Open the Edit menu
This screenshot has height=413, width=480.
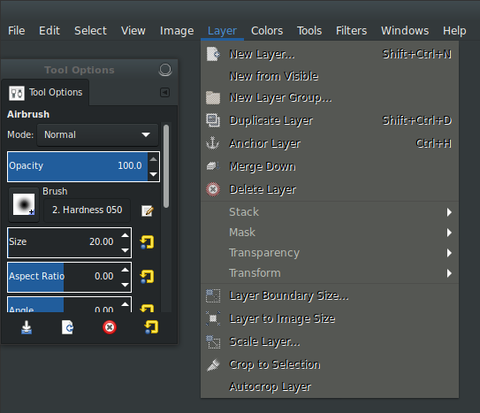pyautogui.click(x=49, y=31)
